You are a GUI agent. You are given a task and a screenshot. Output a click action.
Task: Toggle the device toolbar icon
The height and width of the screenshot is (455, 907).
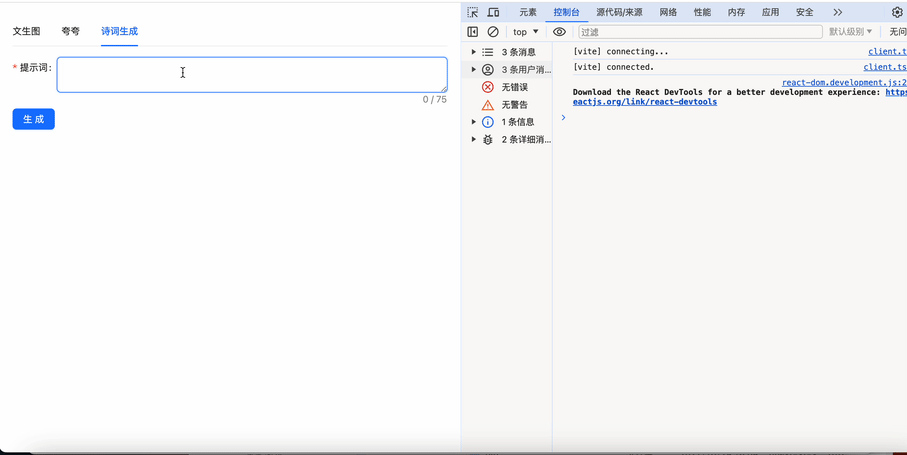pos(493,12)
